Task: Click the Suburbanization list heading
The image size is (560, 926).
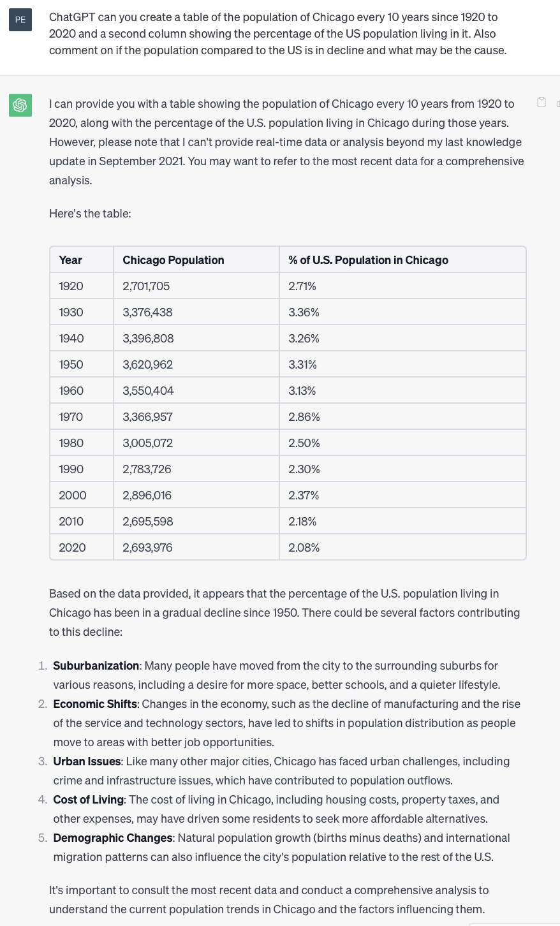Action: coord(96,666)
